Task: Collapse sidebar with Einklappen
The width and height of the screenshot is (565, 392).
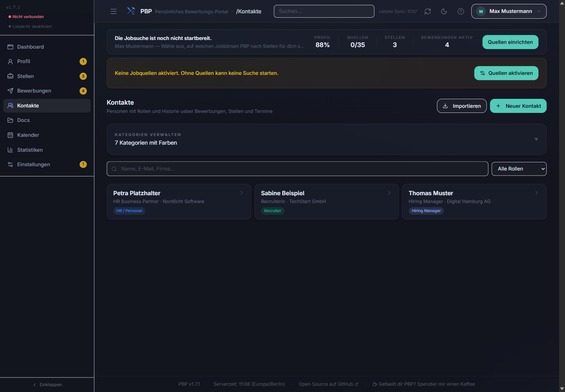Action: tap(47, 385)
